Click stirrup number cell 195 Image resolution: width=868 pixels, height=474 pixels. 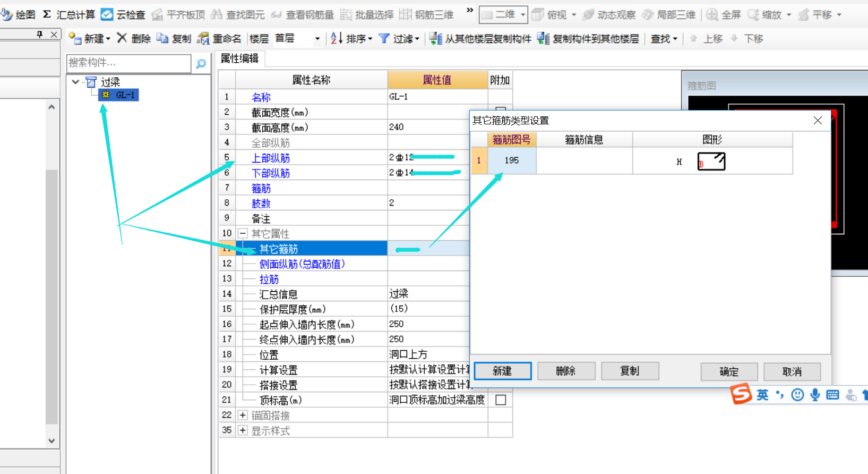click(x=512, y=160)
